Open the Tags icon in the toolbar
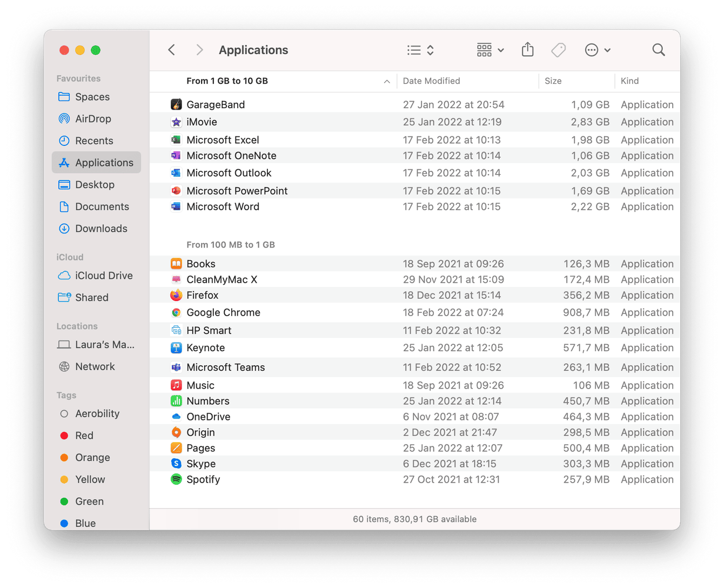This screenshot has height=588, width=724. pos(558,49)
